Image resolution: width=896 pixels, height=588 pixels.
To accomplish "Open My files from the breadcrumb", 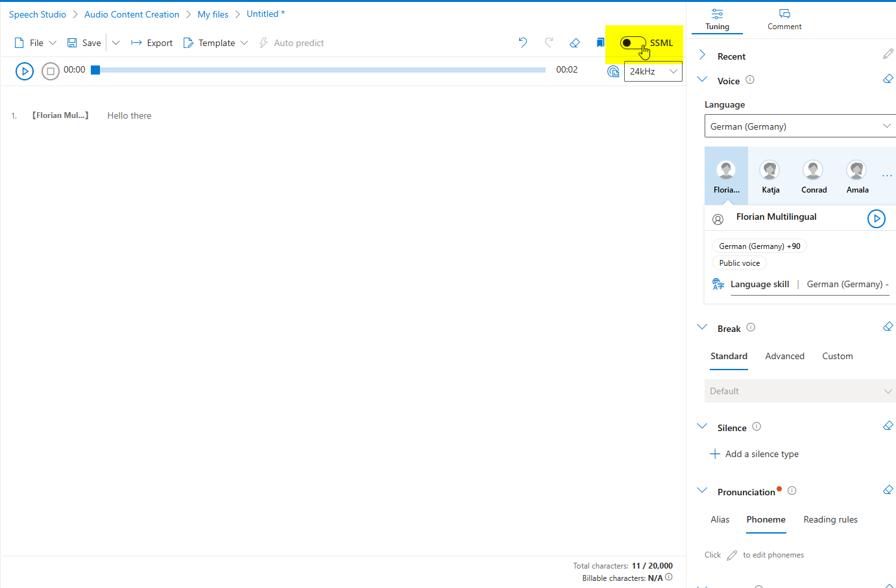I will [213, 14].
